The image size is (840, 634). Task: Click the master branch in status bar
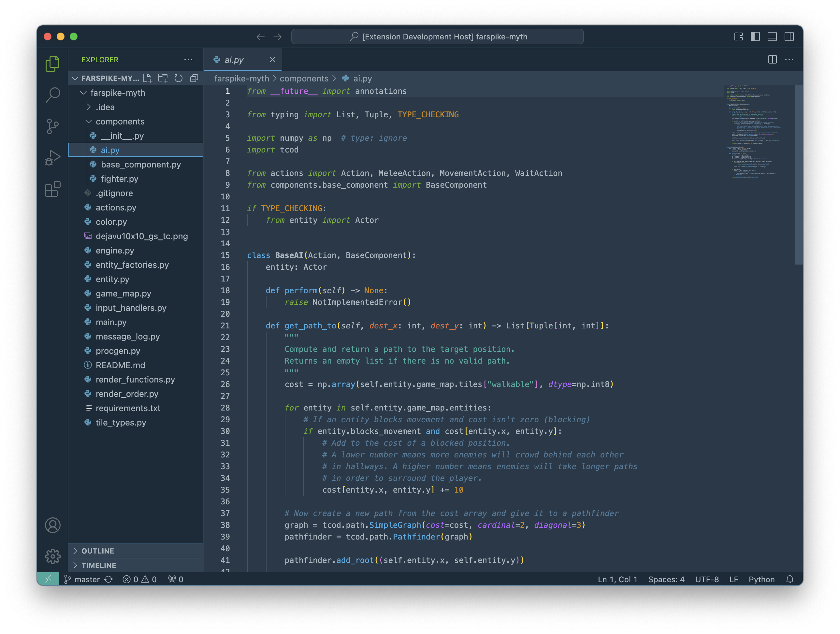[x=87, y=579]
